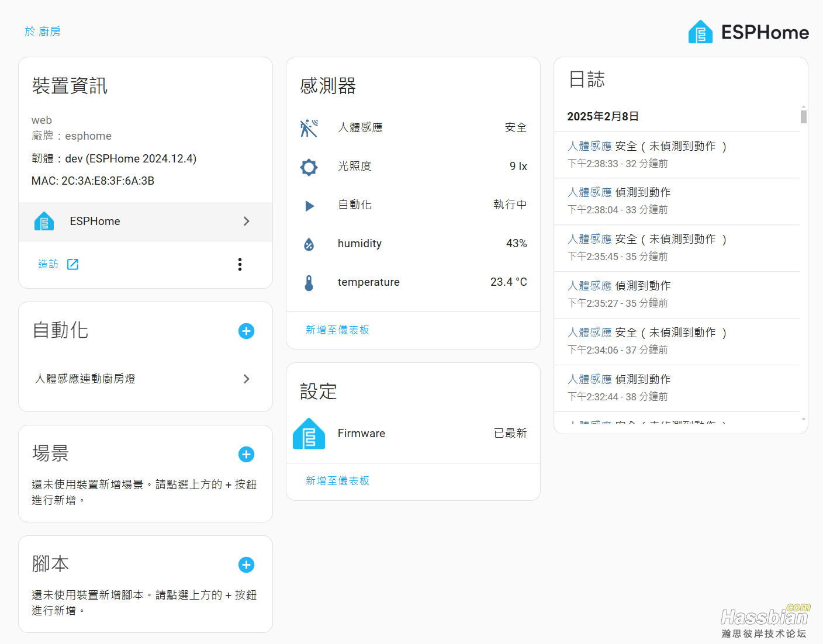The width and height of the screenshot is (823, 644).
Task: Select the ESPHome integration row label
Action: [95, 221]
